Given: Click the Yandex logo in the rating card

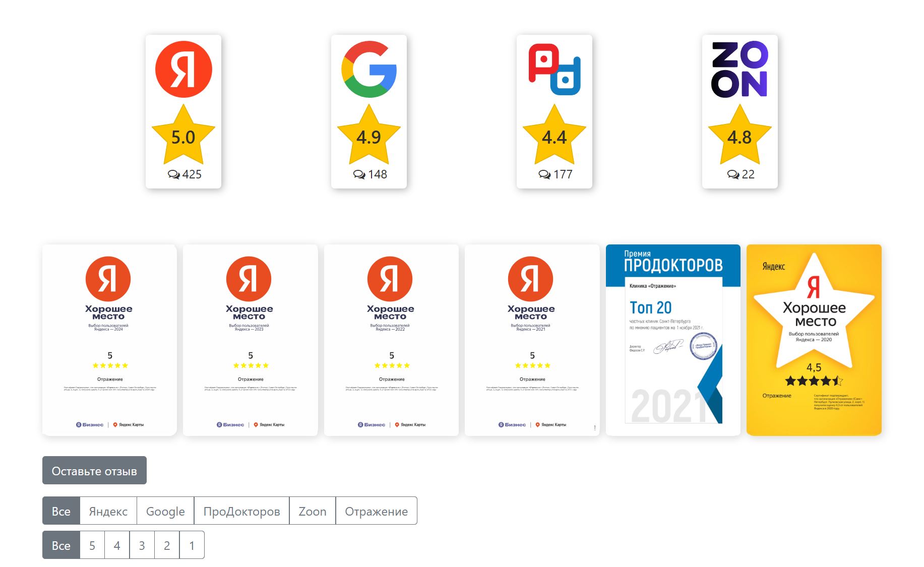Looking at the screenshot, I should pos(183,69).
